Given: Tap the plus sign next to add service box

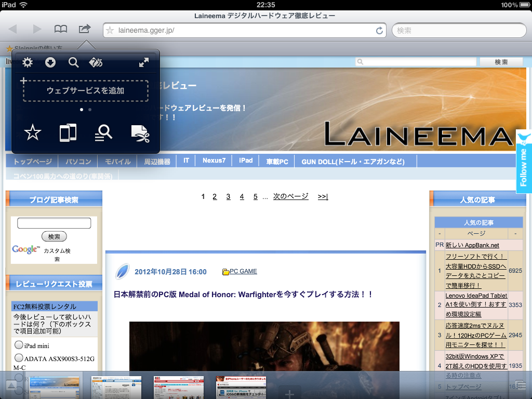Looking at the screenshot, I should (23, 81).
